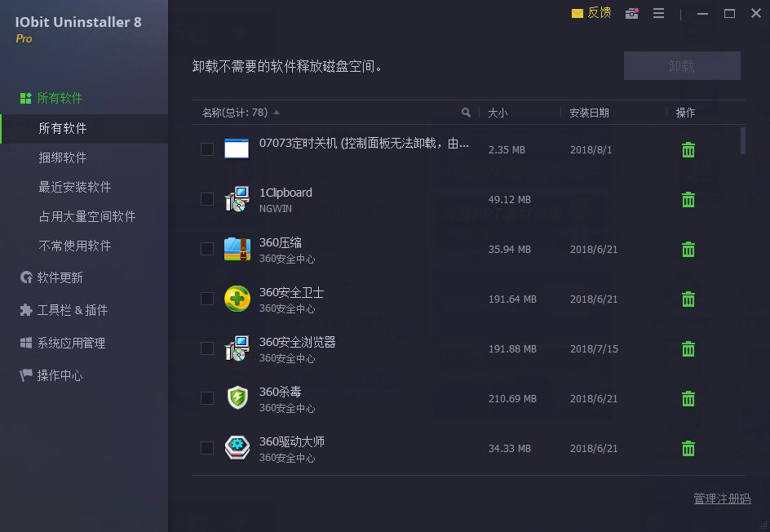Open 占用大量空间软件 category
The height and width of the screenshot is (532, 770).
[87, 216]
